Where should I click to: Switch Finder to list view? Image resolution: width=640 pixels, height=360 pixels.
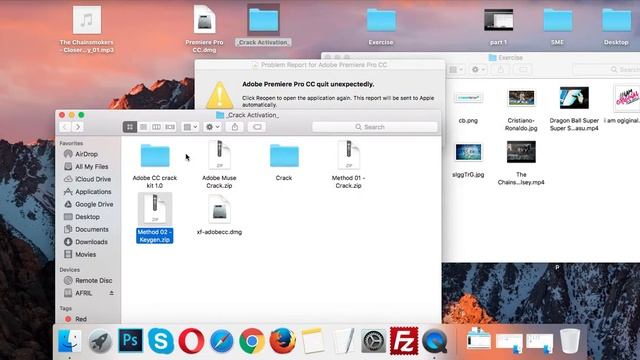[x=143, y=127]
